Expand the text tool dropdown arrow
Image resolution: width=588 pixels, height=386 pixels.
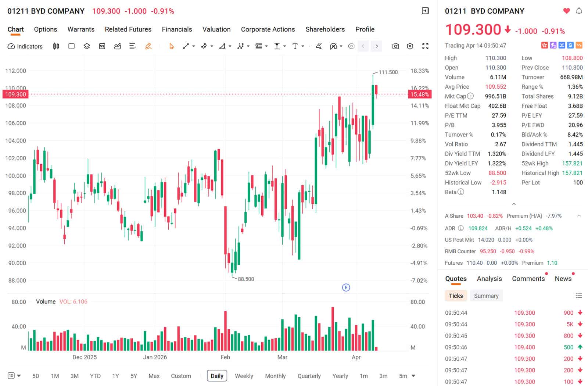303,46
